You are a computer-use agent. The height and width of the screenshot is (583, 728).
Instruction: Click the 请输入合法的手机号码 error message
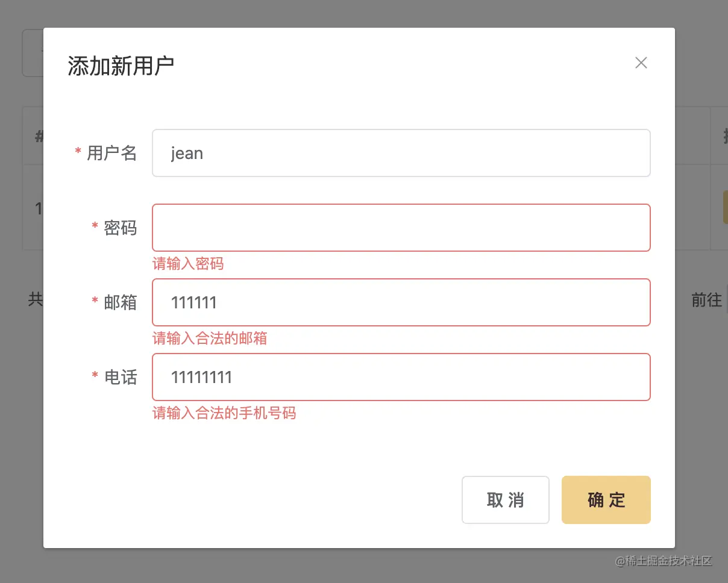pyautogui.click(x=224, y=413)
